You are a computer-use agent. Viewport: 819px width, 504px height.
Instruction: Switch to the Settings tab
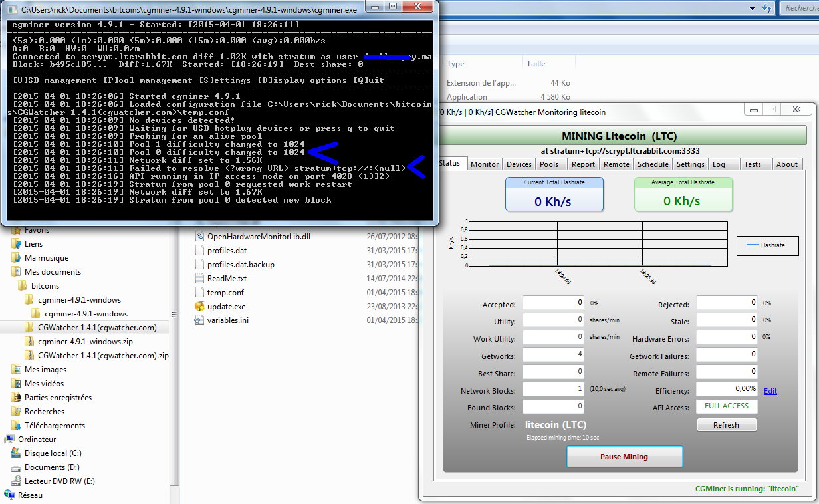pos(690,164)
